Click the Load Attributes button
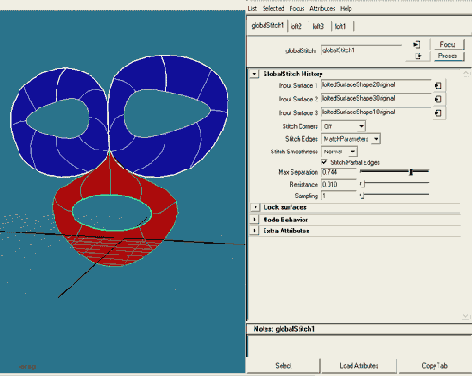472x376 pixels. click(359, 366)
